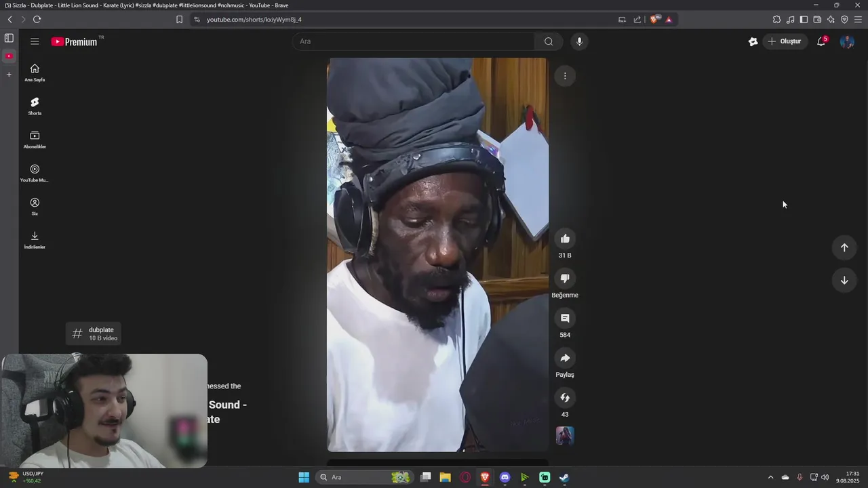Screen dimensions: 868x488
Task: Go back in the browser
Action: pyautogui.click(x=9, y=20)
